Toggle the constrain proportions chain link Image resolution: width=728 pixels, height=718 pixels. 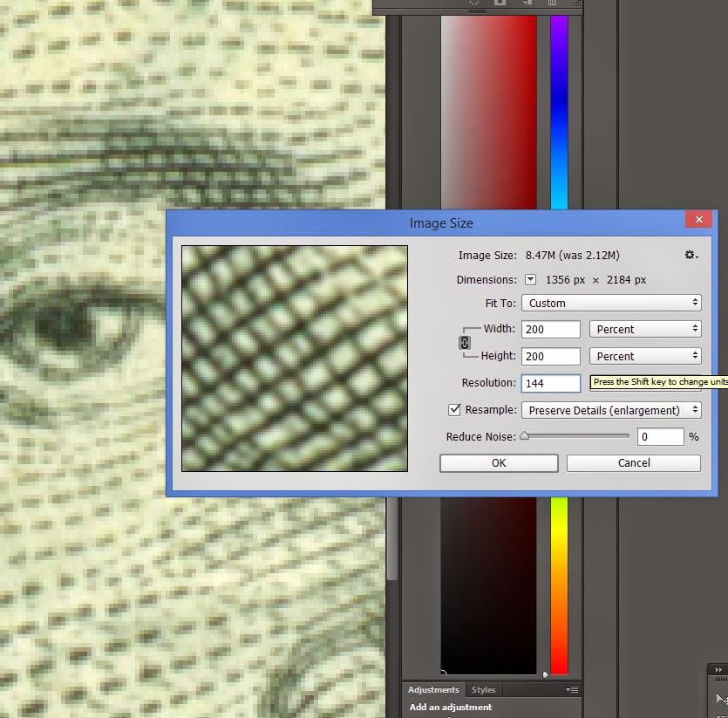click(465, 343)
